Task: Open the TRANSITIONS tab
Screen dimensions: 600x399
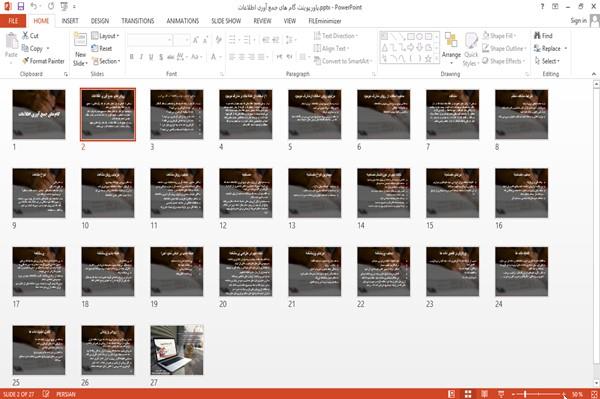Action: point(138,21)
